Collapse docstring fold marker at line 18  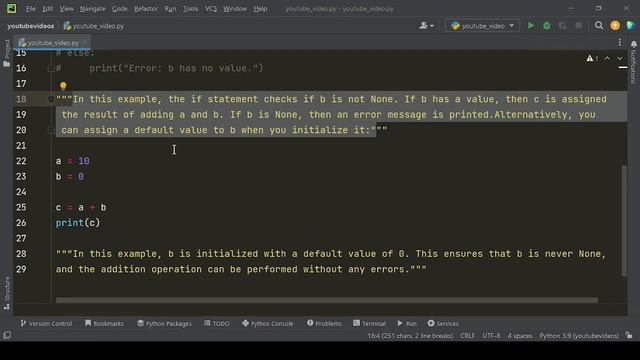point(51,99)
